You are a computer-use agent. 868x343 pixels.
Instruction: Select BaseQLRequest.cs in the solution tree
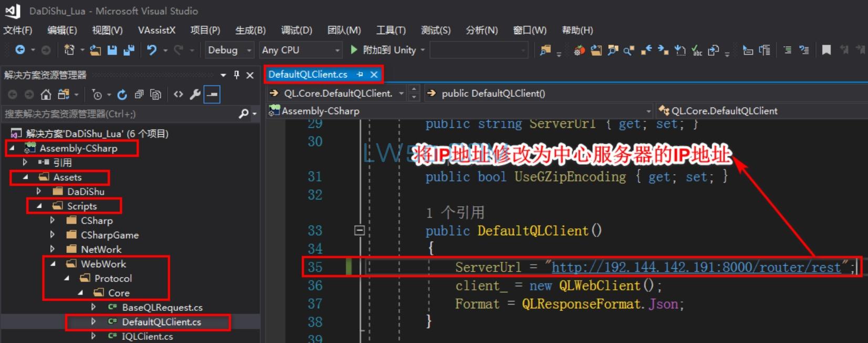162,307
